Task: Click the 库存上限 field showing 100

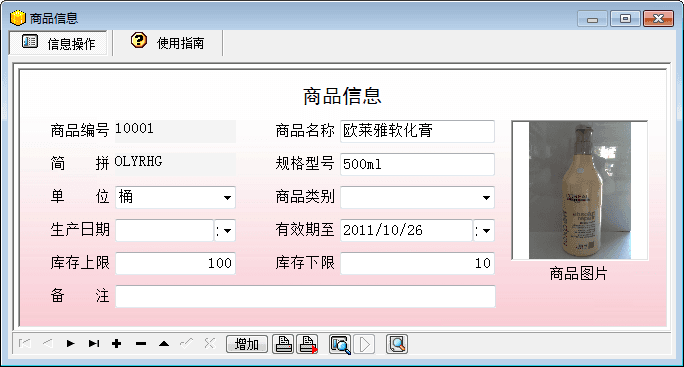Action: point(175,263)
